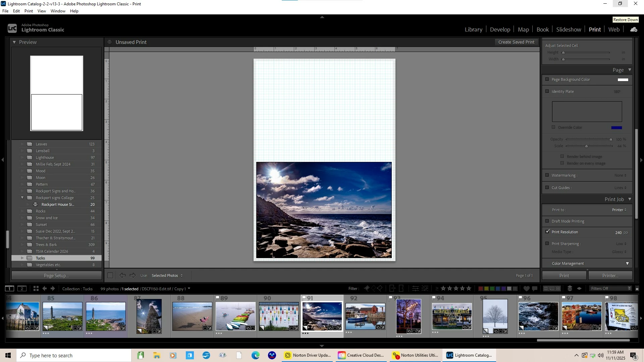Screen dimensions: 644x362
Task: Click the Page Setup button
Action: (56, 276)
